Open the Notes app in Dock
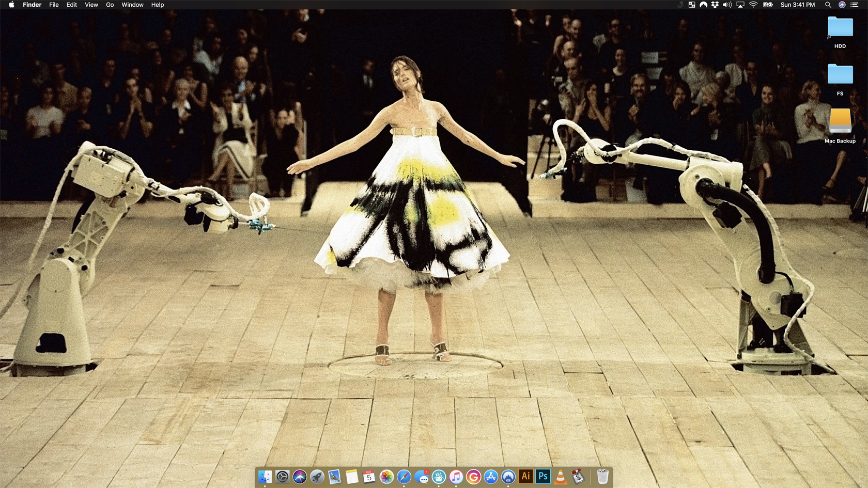Image resolution: width=868 pixels, height=488 pixels. [x=352, y=477]
